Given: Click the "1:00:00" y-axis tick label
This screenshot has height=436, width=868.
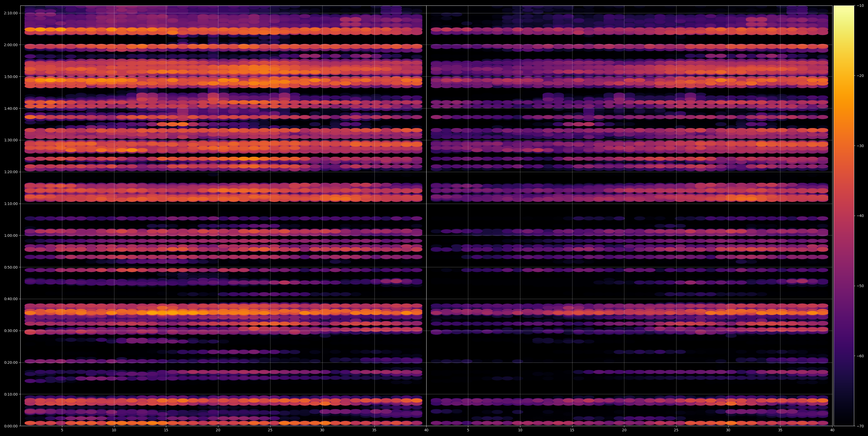Looking at the screenshot, I should click(11, 235).
